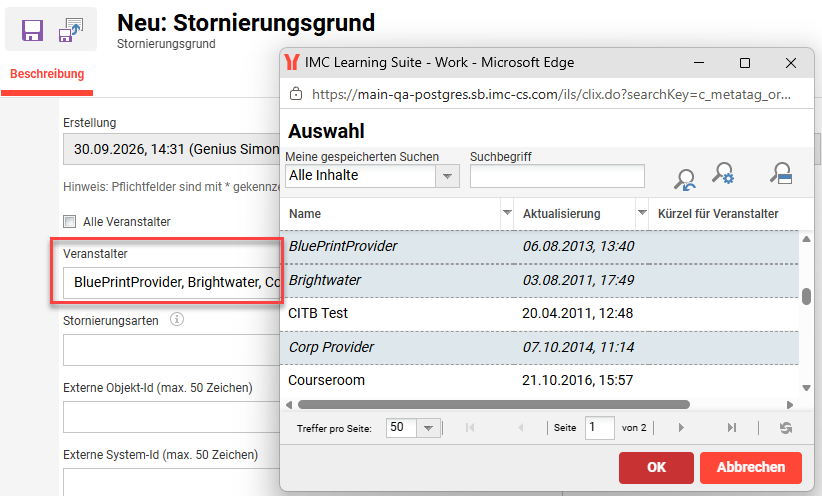Click the Externe Objekt-Id input field

pos(172,417)
